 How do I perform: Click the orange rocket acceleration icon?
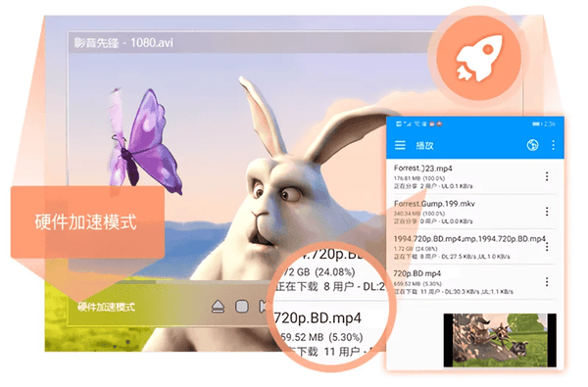point(479,58)
